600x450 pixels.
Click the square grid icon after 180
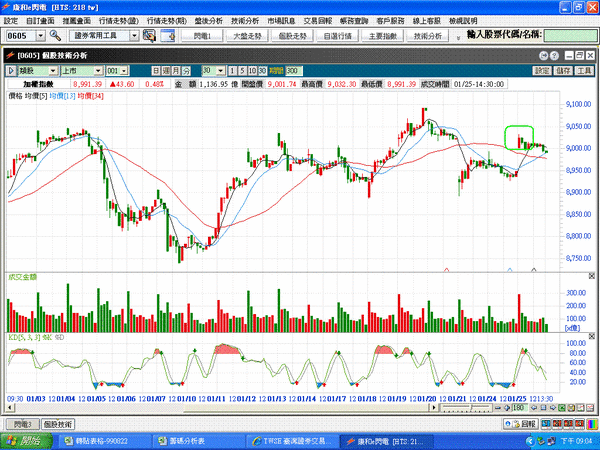pos(543,408)
